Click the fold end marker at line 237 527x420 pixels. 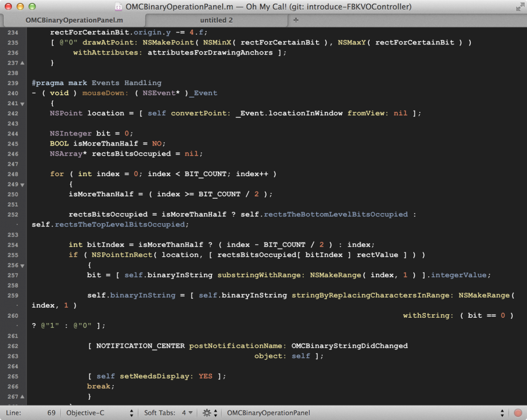point(22,63)
